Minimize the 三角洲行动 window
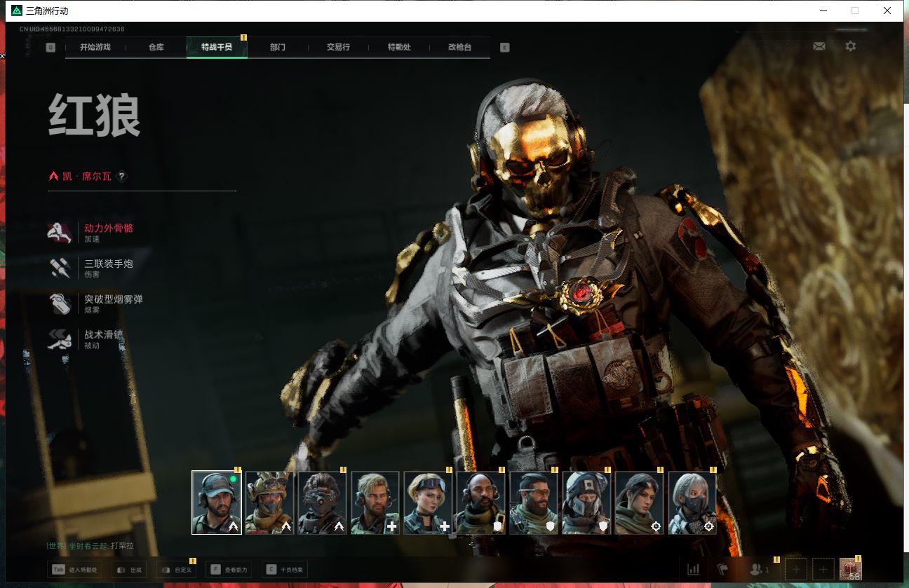This screenshot has width=909, height=588. pos(822,11)
